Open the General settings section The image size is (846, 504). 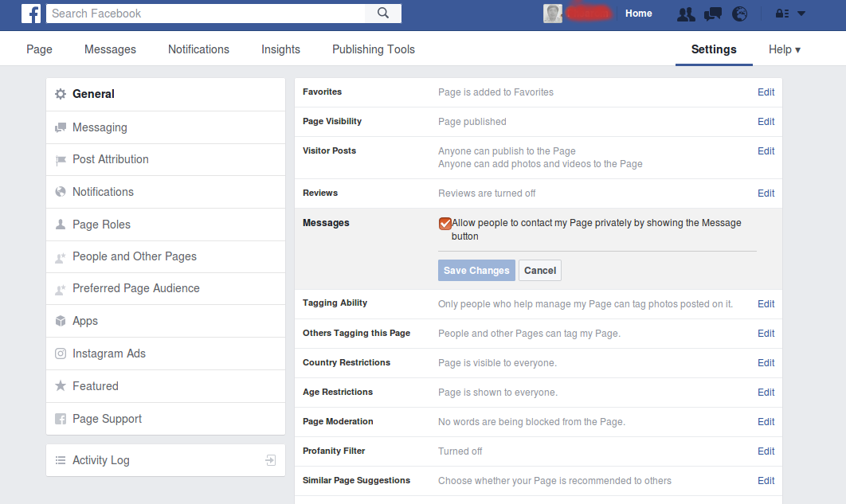coord(166,94)
